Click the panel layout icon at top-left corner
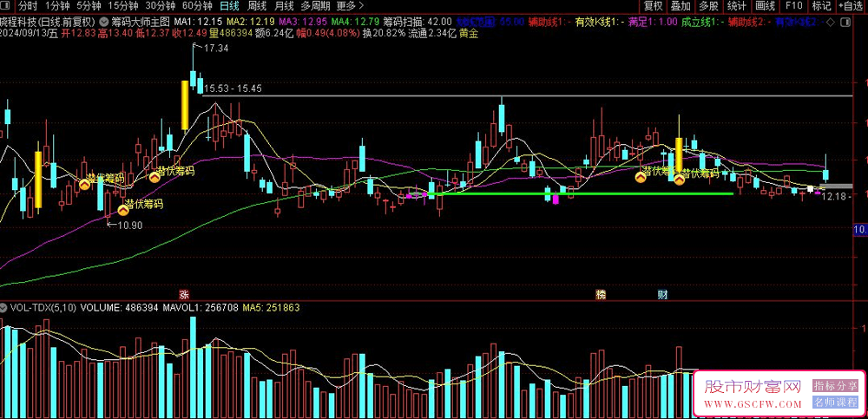 click(3, 6)
